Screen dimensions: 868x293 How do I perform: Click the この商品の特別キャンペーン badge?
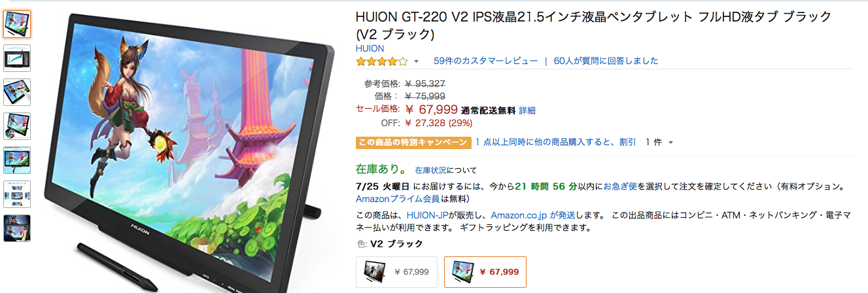(x=413, y=142)
